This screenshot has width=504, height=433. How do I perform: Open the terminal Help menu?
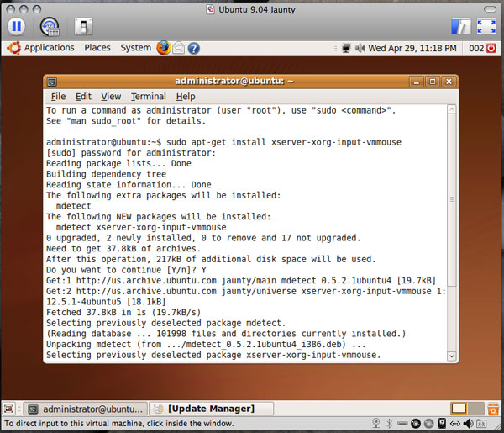pos(186,97)
